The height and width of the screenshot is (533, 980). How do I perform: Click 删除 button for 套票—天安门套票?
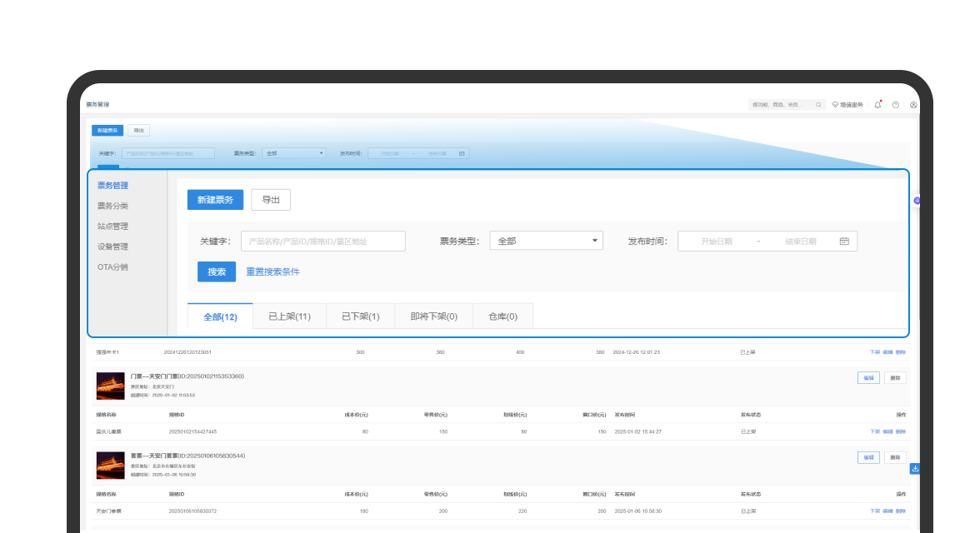coord(895,457)
